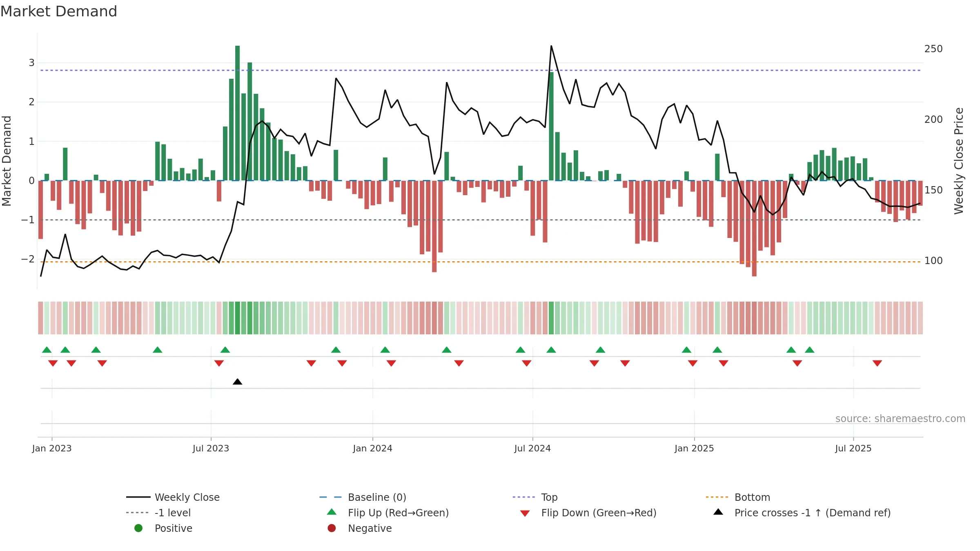Click the "Weekly Close Price" axis title
Viewport: 980px width, 551px height.
959,161
